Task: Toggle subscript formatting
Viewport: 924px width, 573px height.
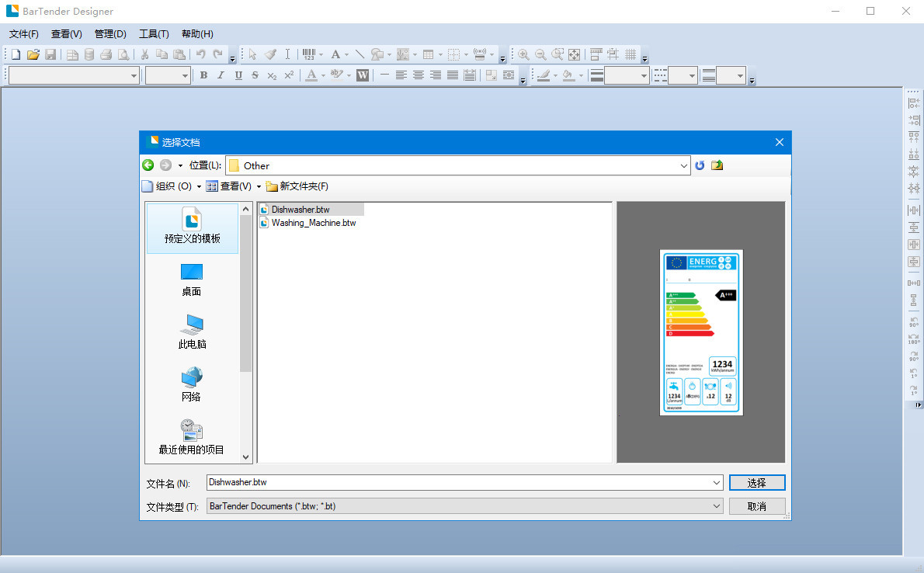Action: coord(272,75)
